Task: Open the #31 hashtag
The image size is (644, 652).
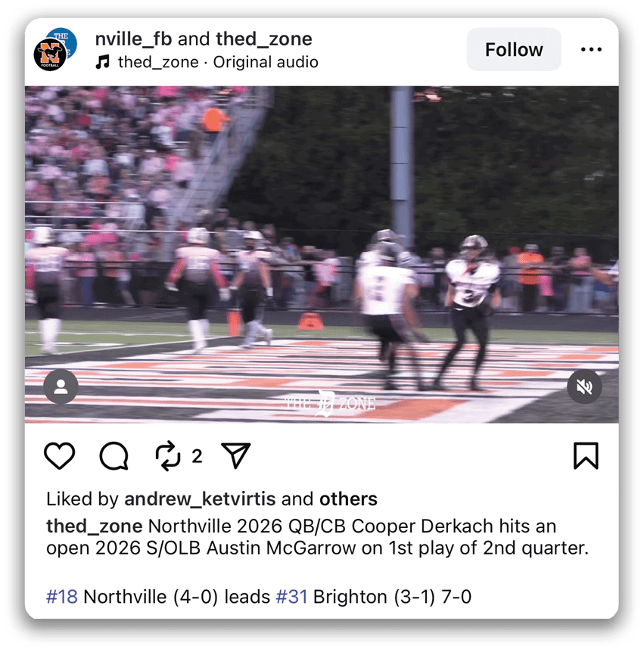Action: pyautogui.click(x=292, y=597)
